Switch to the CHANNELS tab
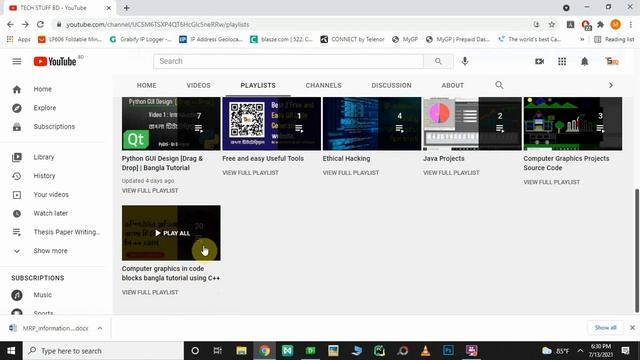 pyautogui.click(x=324, y=85)
